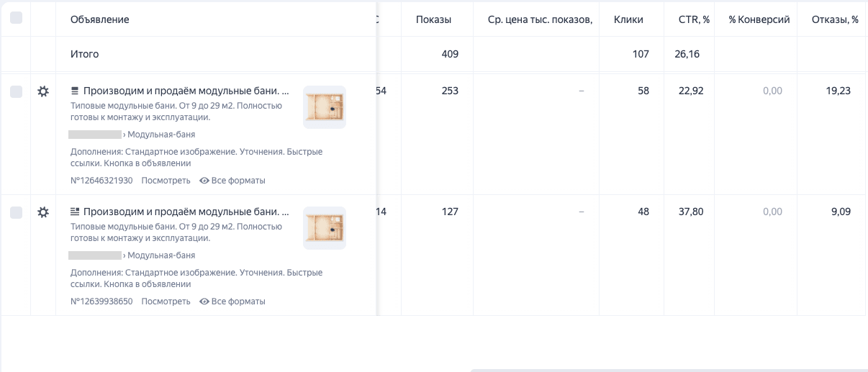The width and height of the screenshot is (868, 372).
Task: Click Посмотреть link for ad №12646321930
Action: pyautogui.click(x=166, y=181)
